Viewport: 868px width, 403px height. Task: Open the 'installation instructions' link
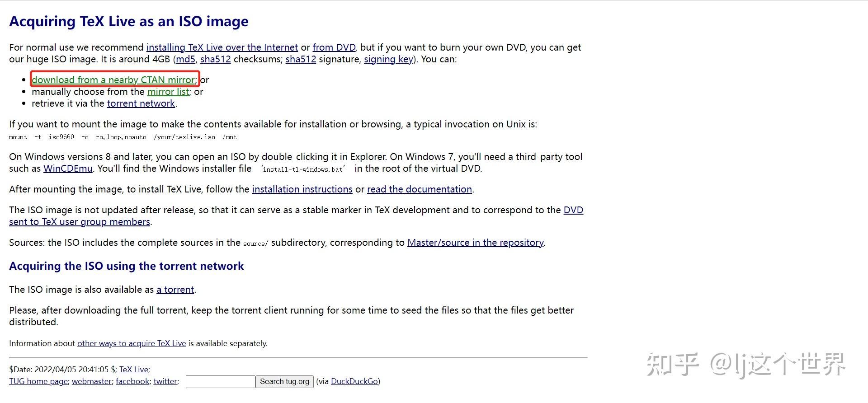pos(302,189)
